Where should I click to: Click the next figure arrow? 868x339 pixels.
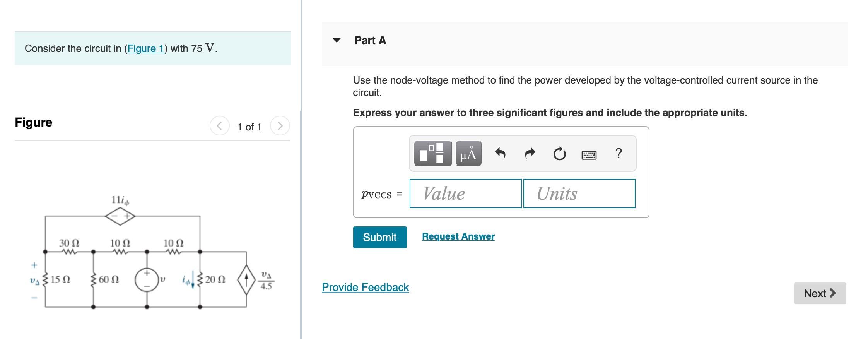pos(280,126)
